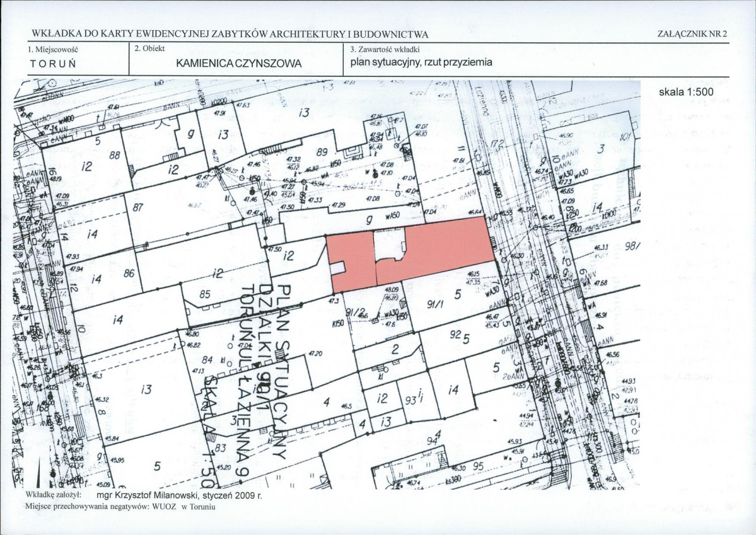Image resolution: width=756 pixels, height=535 pixels.
Task: Click parcel number 88 on the map
Action: 114,155
